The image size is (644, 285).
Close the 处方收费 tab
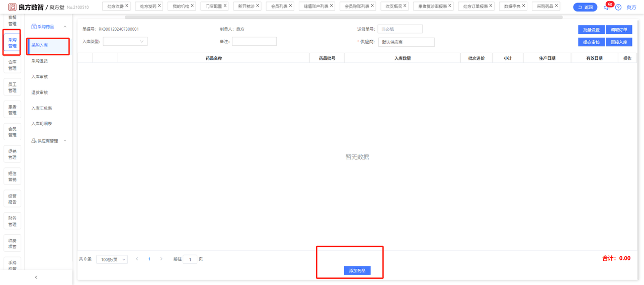pyautogui.click(x=127, y=6)
